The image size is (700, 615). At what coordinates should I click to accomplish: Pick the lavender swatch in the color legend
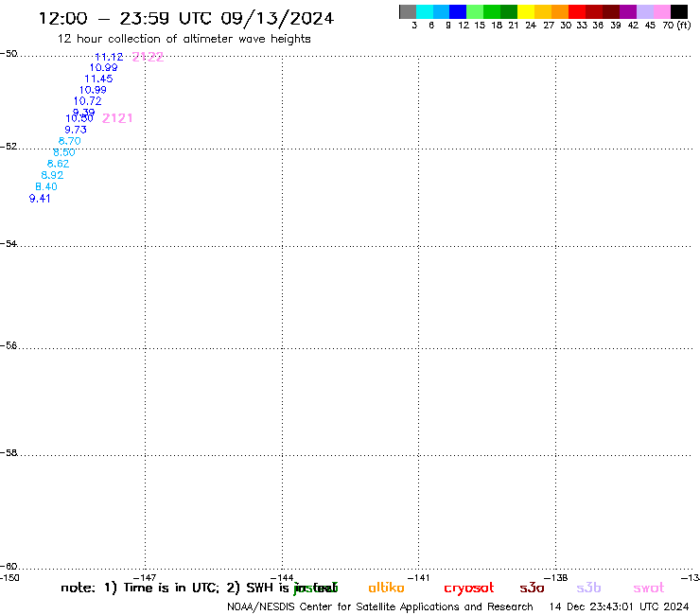(x=644, y=11)
